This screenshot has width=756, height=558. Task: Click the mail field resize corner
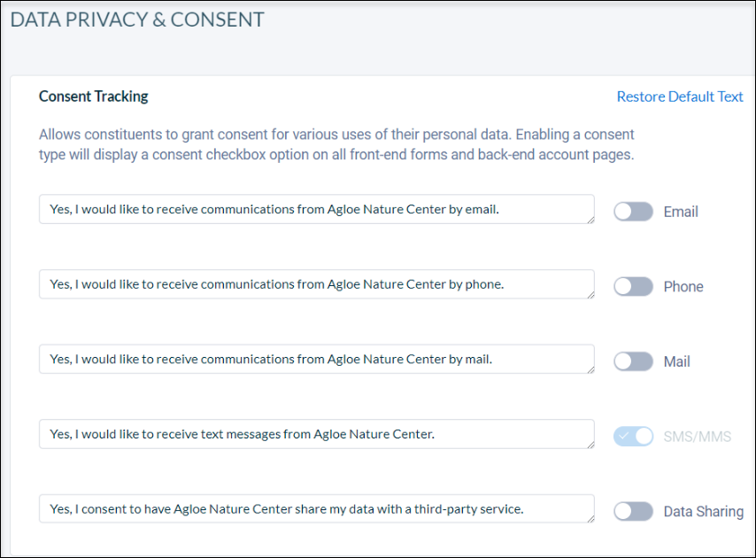tap(590, 370)
